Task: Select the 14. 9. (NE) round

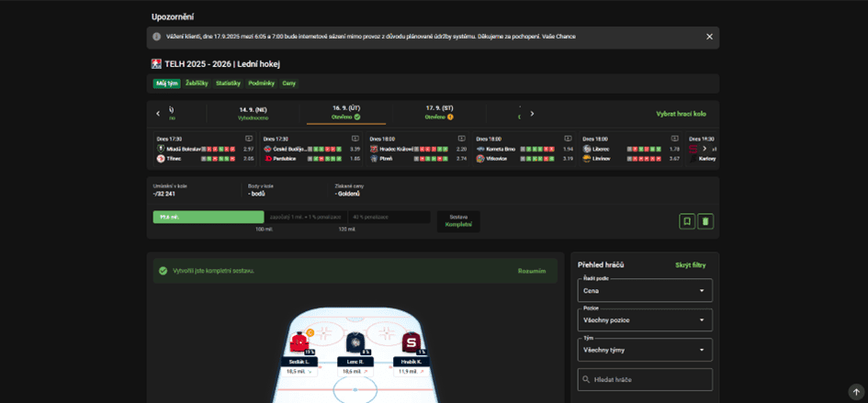Action: [253, 114]
